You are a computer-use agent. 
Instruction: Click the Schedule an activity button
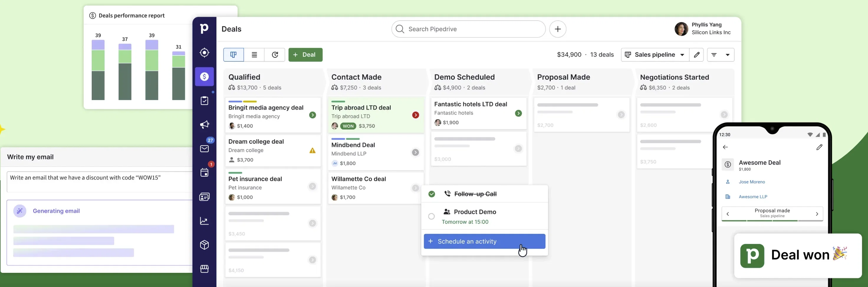coord(484,242)
